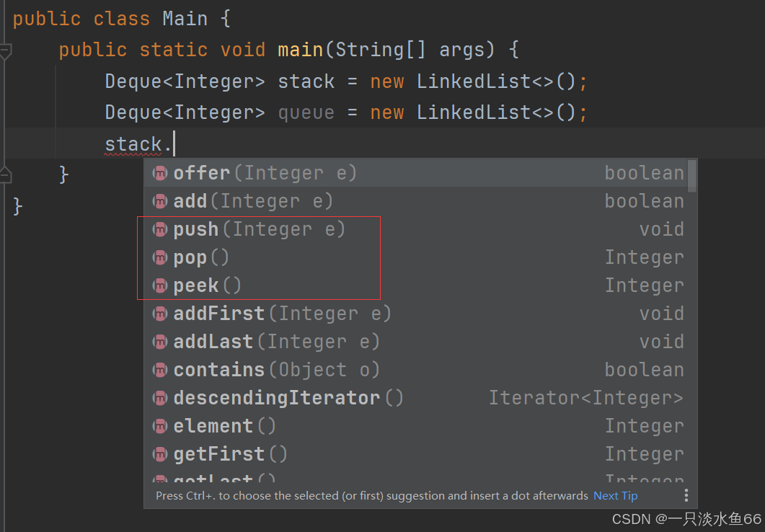Screen dimensions: 765x532
Task: Click the method icon next to push
Action: [x=160, y=229]
